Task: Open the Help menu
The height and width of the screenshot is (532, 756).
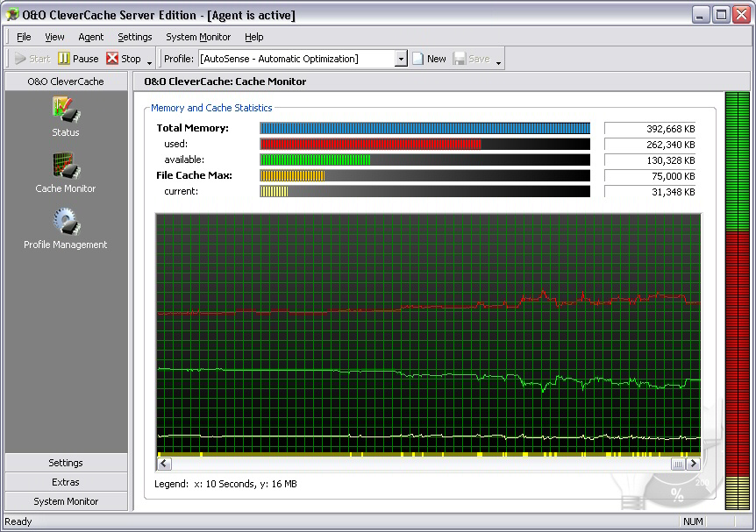Action: 254,37
